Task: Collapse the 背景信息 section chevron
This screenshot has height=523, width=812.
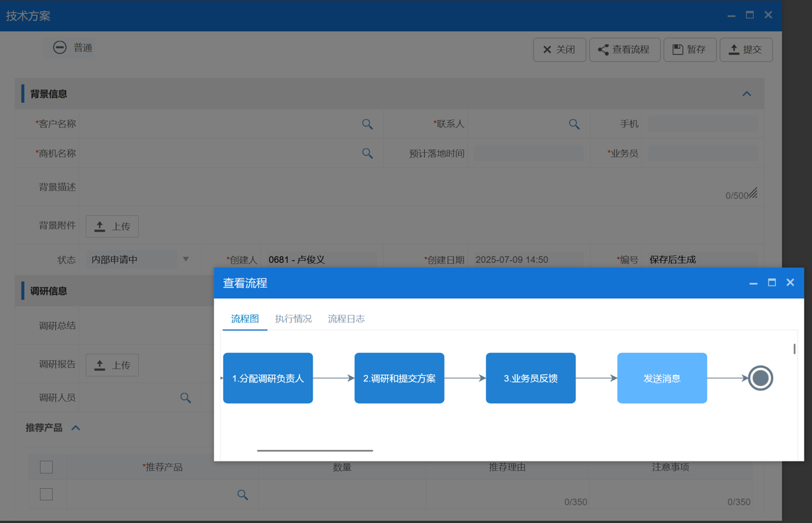Action: 747,93
